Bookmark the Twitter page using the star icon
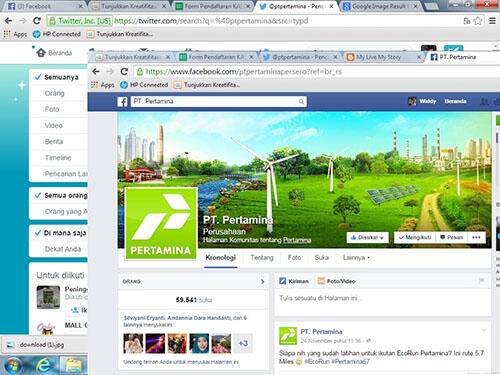 [478, 21]
